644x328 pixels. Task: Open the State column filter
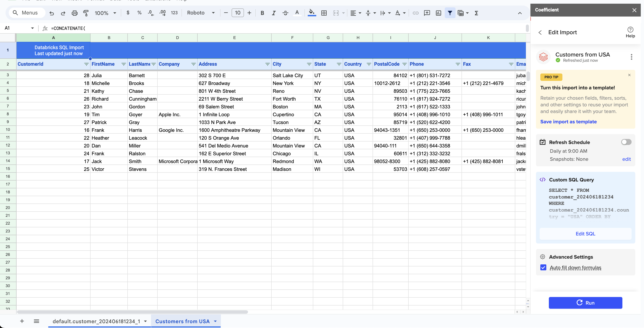339,64
